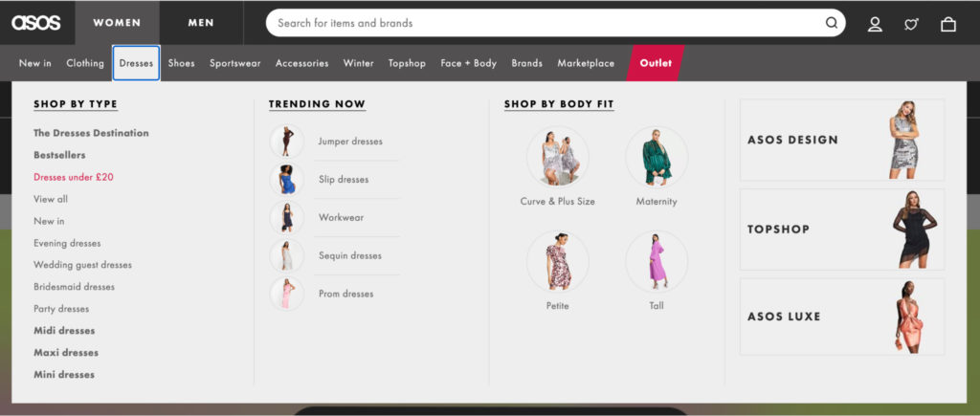The height and width of the screenshot is (416, 980).
Task: Open Party dresses link
Action: [61, 309]
